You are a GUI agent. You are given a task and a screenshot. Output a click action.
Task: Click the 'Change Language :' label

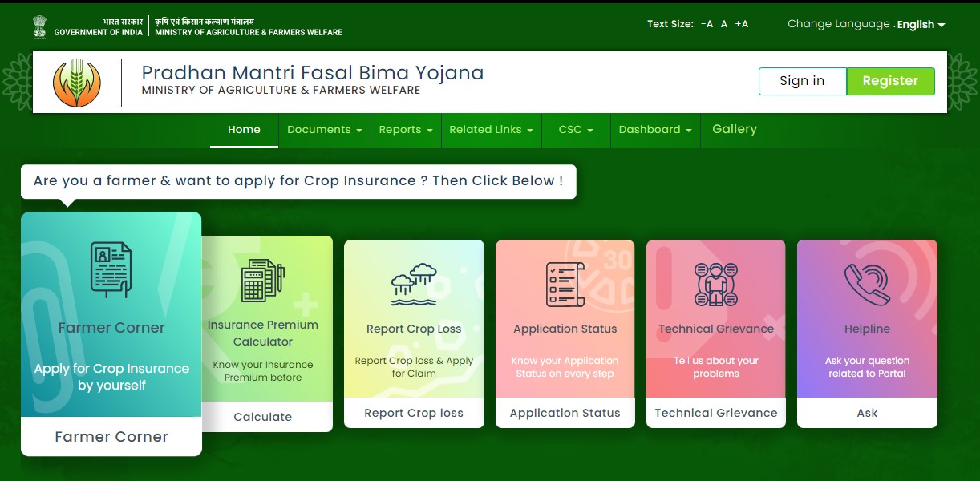840,24
